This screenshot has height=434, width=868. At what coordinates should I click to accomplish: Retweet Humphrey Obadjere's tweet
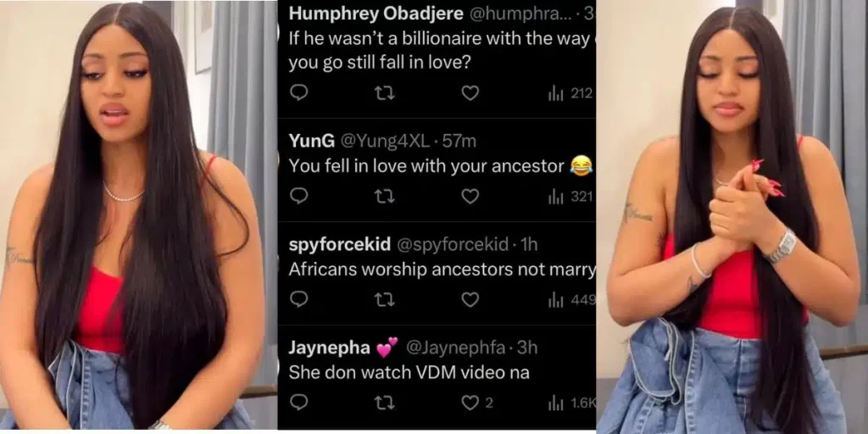[x=384, y=93]
